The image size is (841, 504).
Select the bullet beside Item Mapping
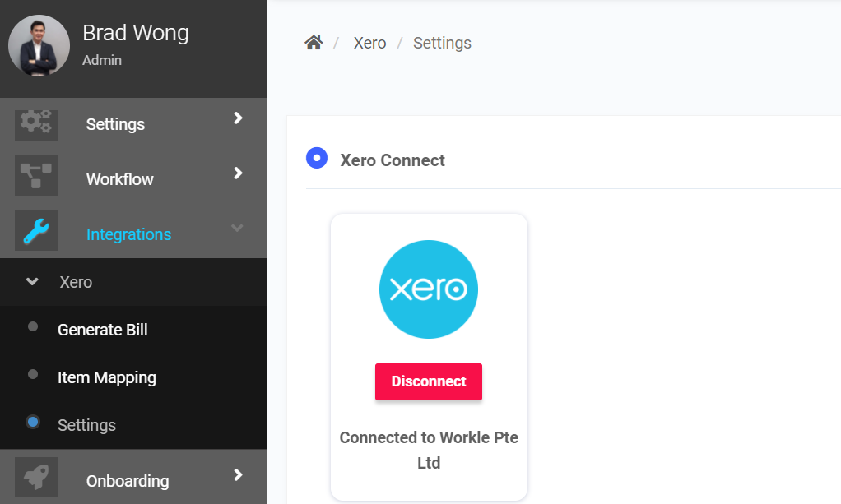tap(33, 375)
